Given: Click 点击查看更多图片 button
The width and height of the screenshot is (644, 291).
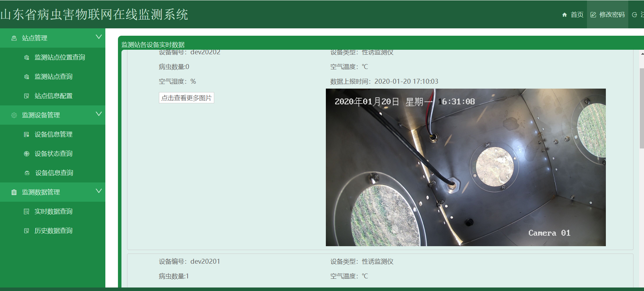Looking at the screenshot, I should [x=187, y=98].
